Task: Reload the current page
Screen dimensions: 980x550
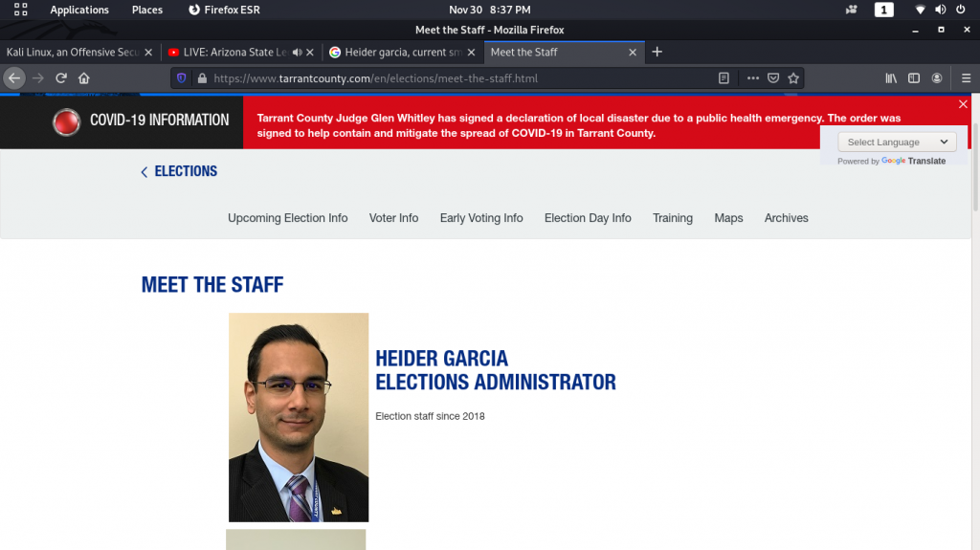Action: click(61, 78)
